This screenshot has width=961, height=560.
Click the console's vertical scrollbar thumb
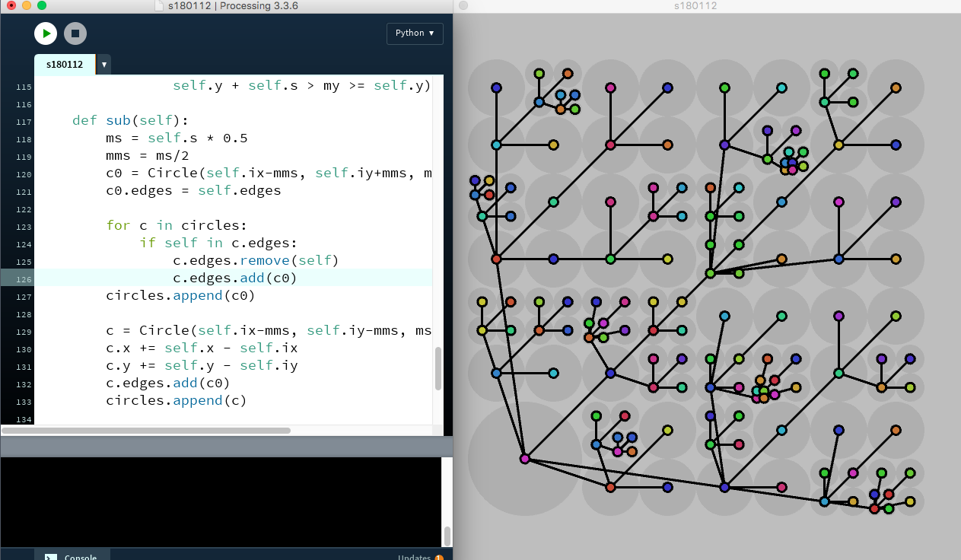(447, 536)
